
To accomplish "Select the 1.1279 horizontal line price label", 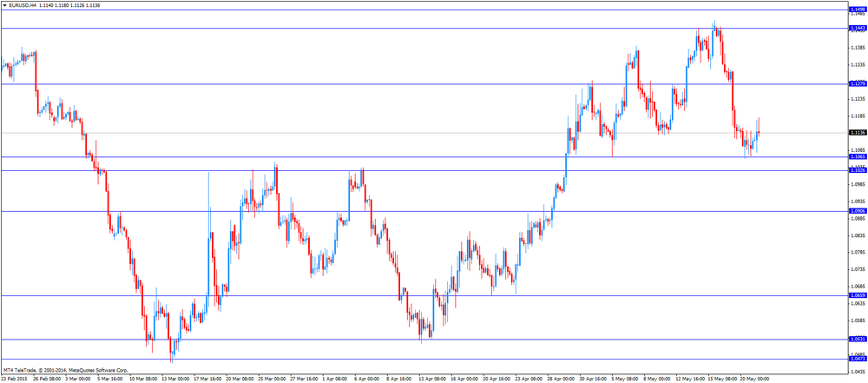I will (858, 83).
